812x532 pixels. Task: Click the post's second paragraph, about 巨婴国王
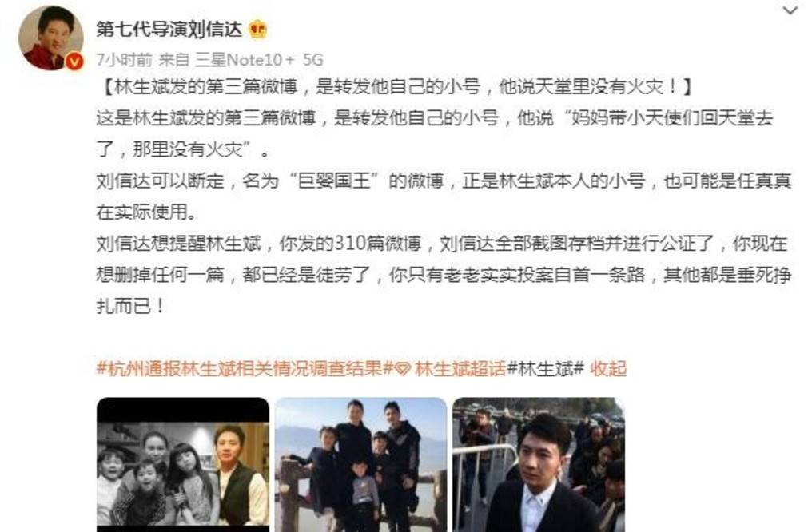(444, 197)
